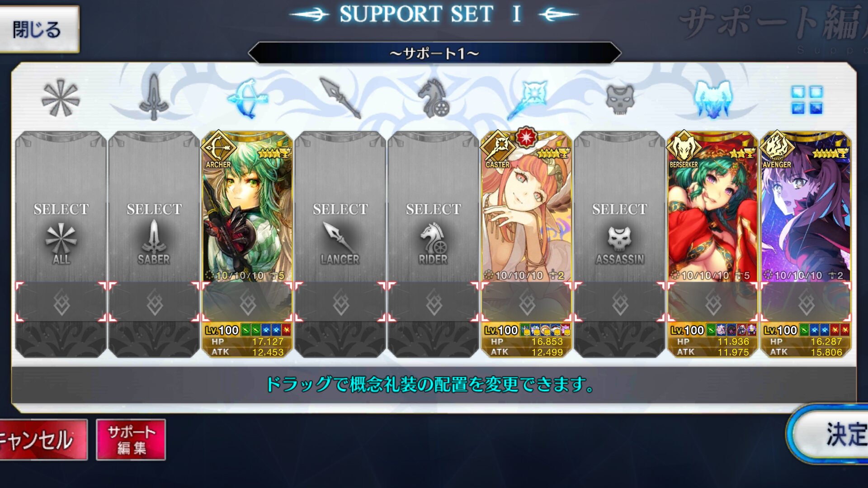Tap the Avenger servant card portrait

point(806,207)
